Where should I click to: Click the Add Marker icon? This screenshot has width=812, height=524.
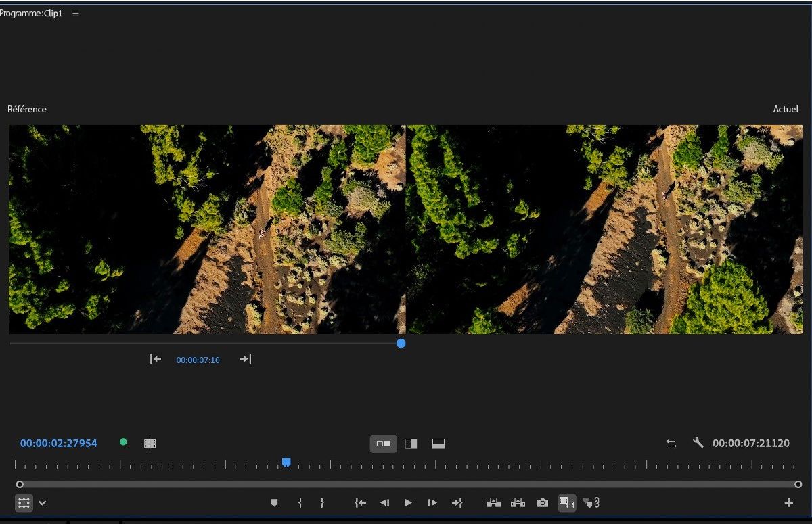273,502
